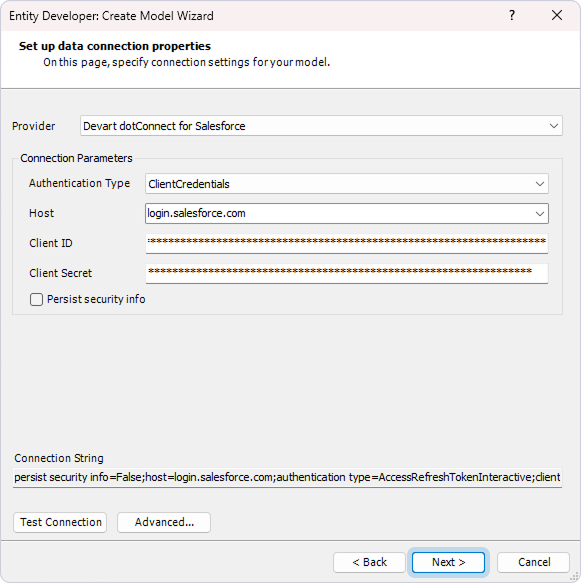Click the Connection String label
Viewport: 581px width, 583px height.
point(59,458)
